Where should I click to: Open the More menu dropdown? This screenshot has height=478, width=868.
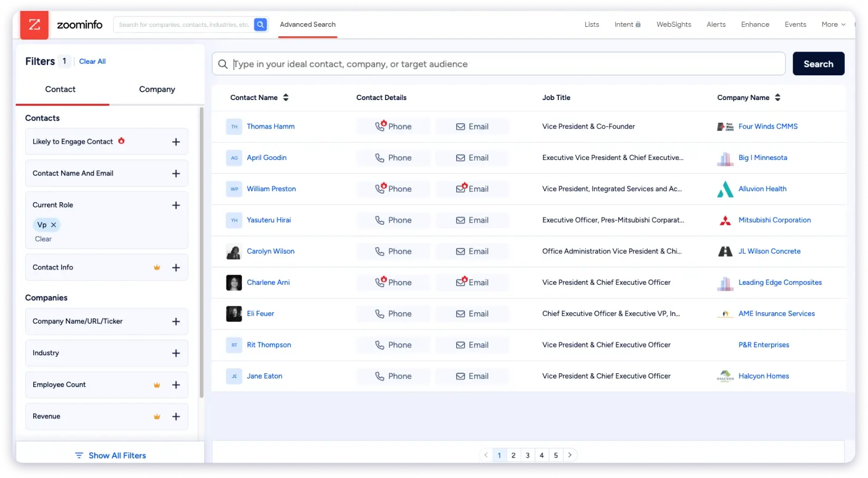(833, 25)
